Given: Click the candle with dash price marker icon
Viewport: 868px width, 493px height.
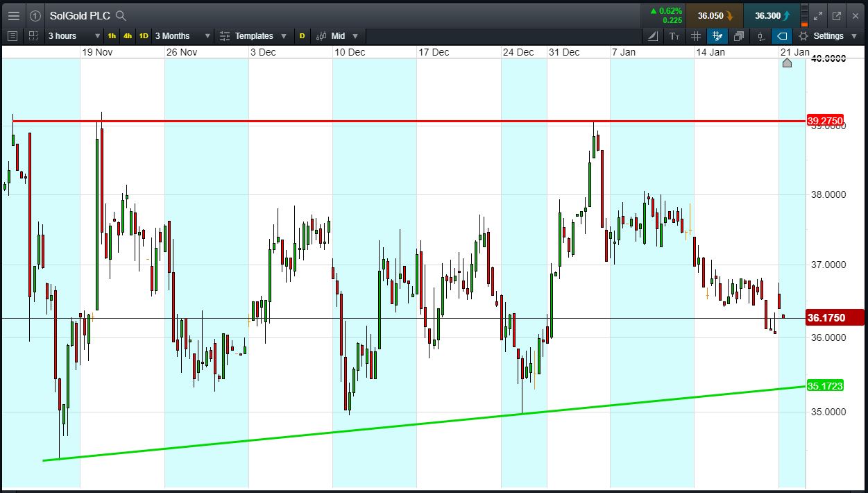Looking at the screenshot, I should [x=761, y=35].
